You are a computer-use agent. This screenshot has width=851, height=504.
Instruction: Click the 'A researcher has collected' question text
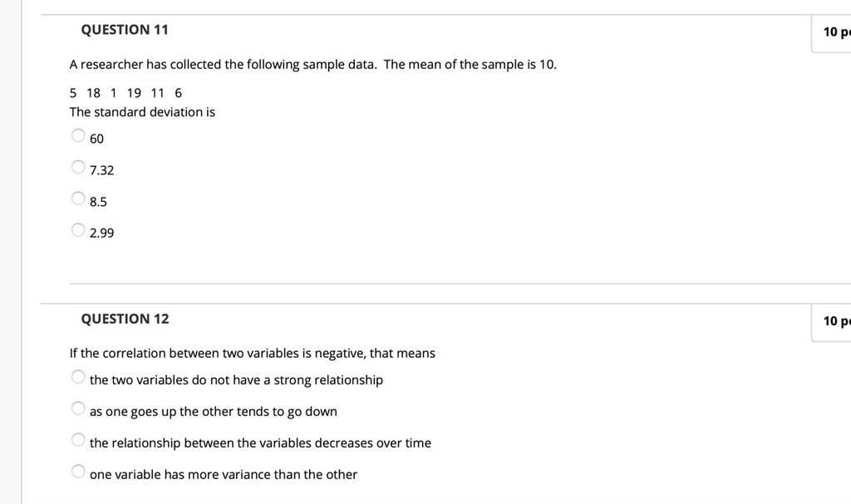coord(313,65)
